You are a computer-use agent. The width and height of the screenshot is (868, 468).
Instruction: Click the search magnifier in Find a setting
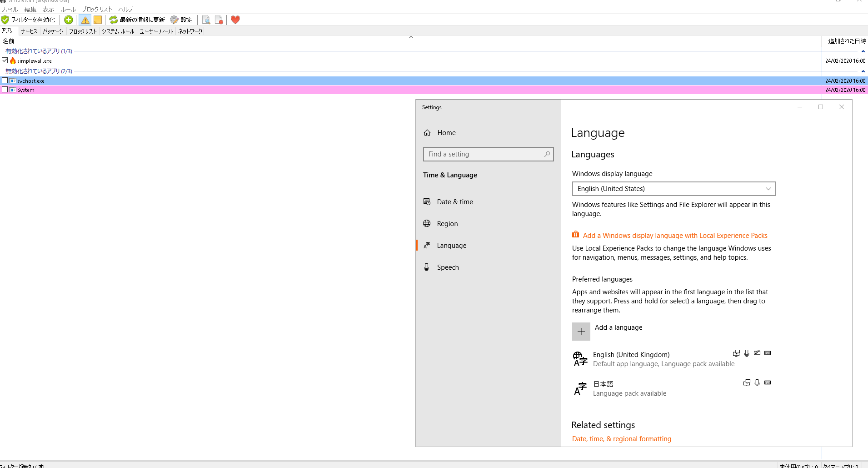[547, 154]
